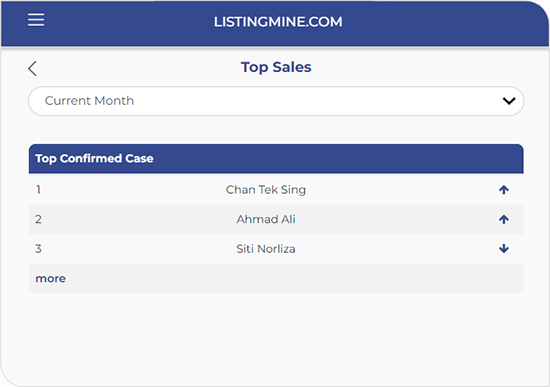Viewport: 550px width, 387px height.
Task: Click rank number 2 in the list
Action: (x=38, y=219)
